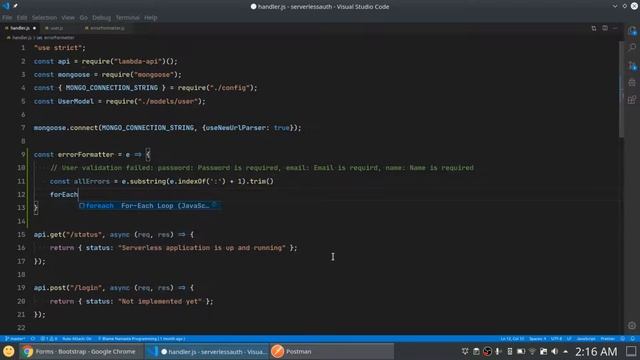Viewport: 640px width, 360px height.
Task: Click the feedback smiley in status bar
Action: point(622,339)
